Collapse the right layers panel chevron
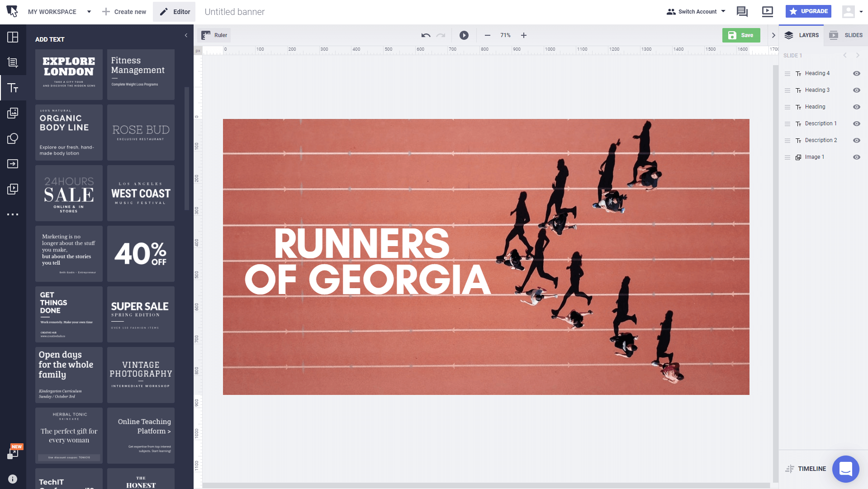The width and height of the screenshot is (868, 489). point(773,35)
